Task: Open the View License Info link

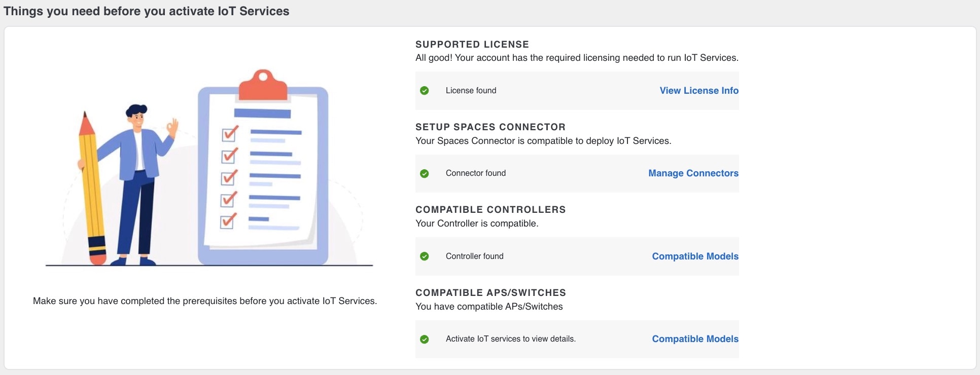Action: (x=699, y=91)
